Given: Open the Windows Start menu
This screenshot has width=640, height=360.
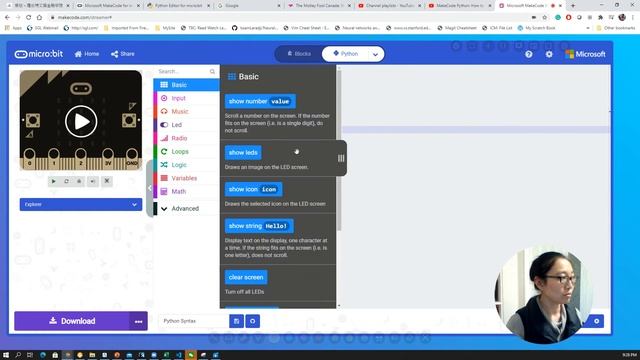Looking at the screenshot, I should (6, 355).
